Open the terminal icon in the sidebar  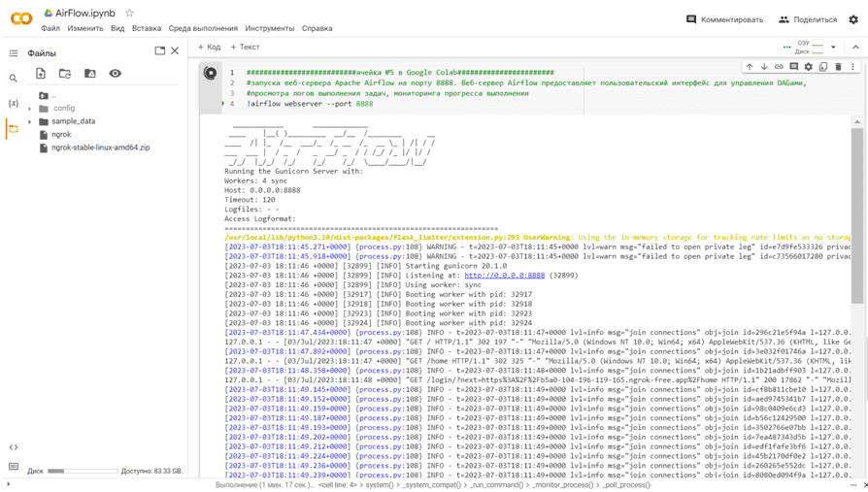pos(14,467)
